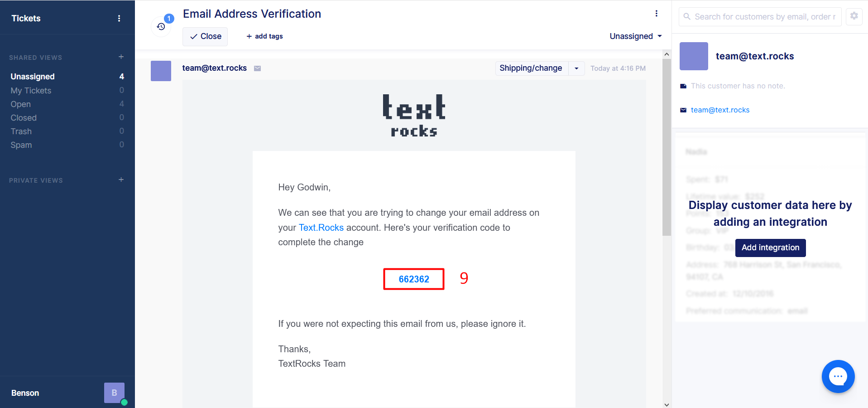The height and width of the screenshot is (408, 868).
Task: Add a new private view
Action: (x=121, y=180)
